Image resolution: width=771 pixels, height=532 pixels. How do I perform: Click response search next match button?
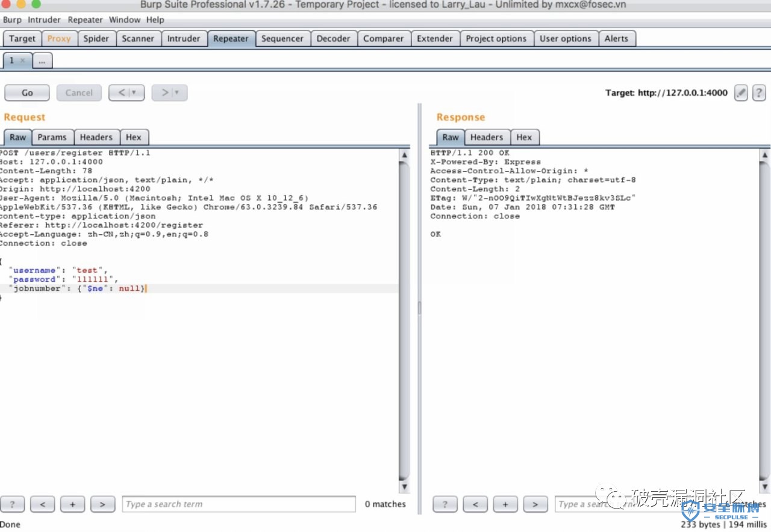click(535, 504)
